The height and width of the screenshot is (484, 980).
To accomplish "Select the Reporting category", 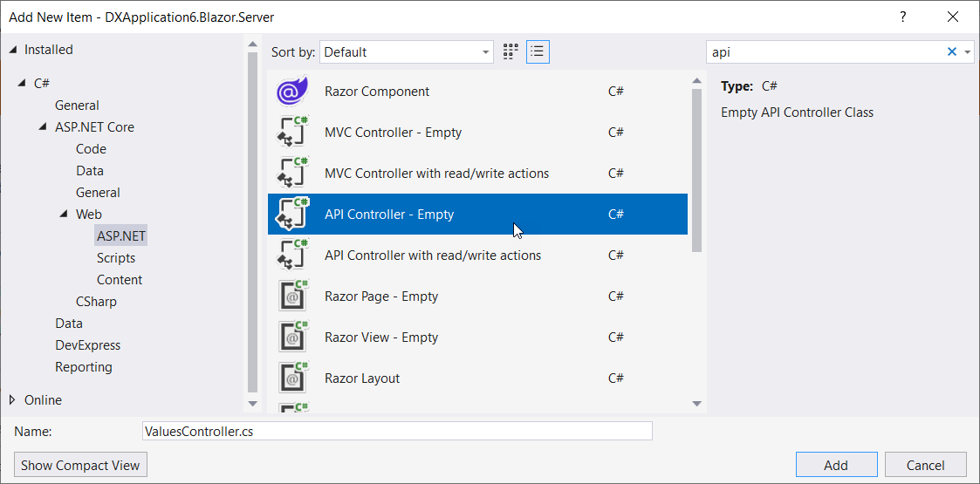I will point(84,367).
